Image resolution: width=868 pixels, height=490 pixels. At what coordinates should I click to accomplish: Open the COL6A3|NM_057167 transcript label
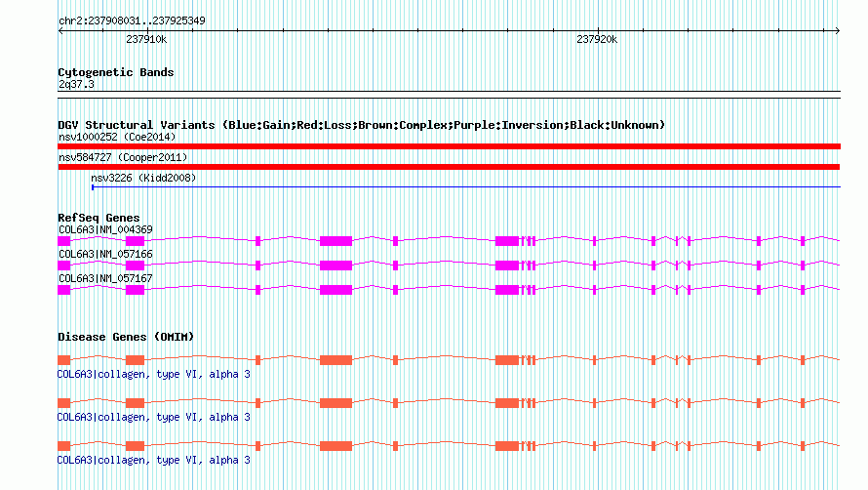[x=105, y=278]
